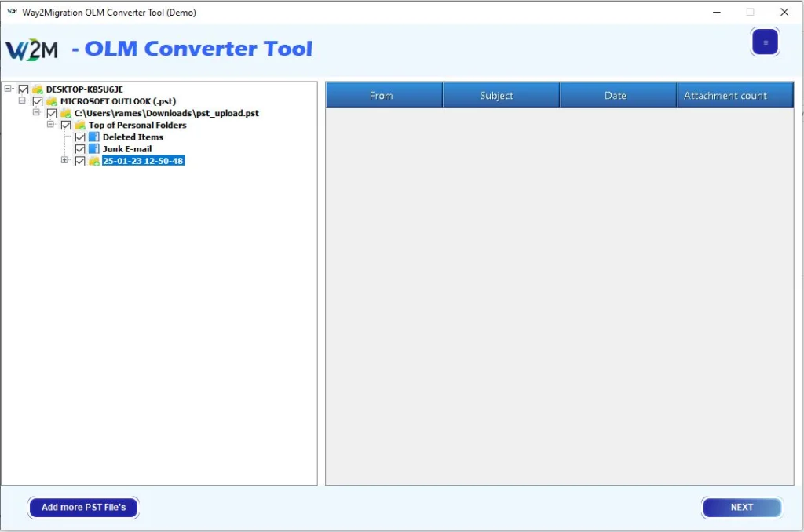Viewport: 804px width, 532px height.
Task: Click the blue menu icon top-right
Action: 765,42
